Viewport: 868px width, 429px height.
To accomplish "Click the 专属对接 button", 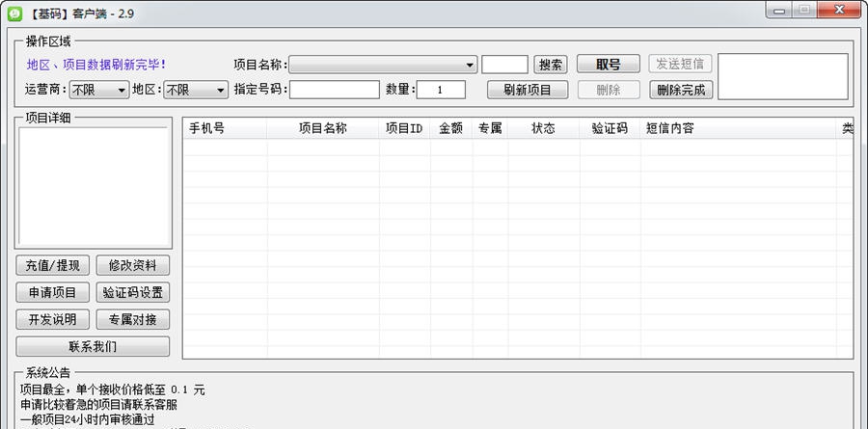I will 133,319.
